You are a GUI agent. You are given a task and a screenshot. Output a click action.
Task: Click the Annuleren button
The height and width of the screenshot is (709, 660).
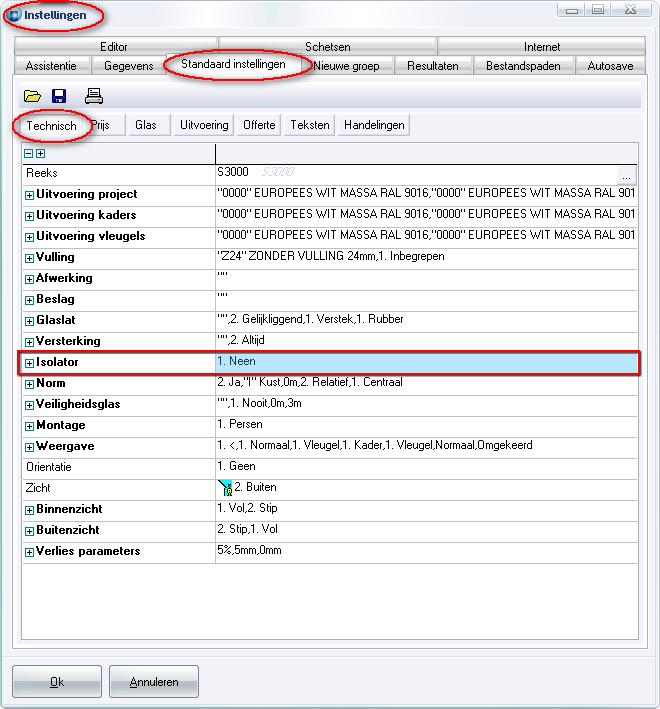point(154,681)
